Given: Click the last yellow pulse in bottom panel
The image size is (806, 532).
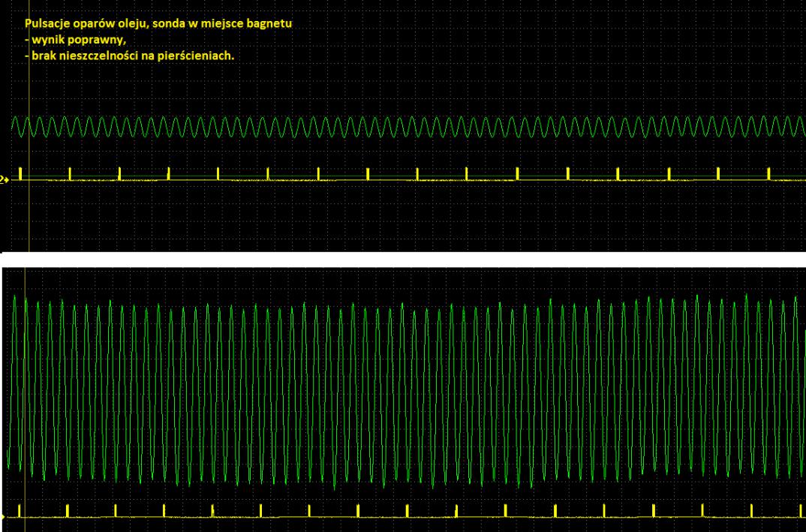Looking at the screenshot, I should (x=799, y=510).
